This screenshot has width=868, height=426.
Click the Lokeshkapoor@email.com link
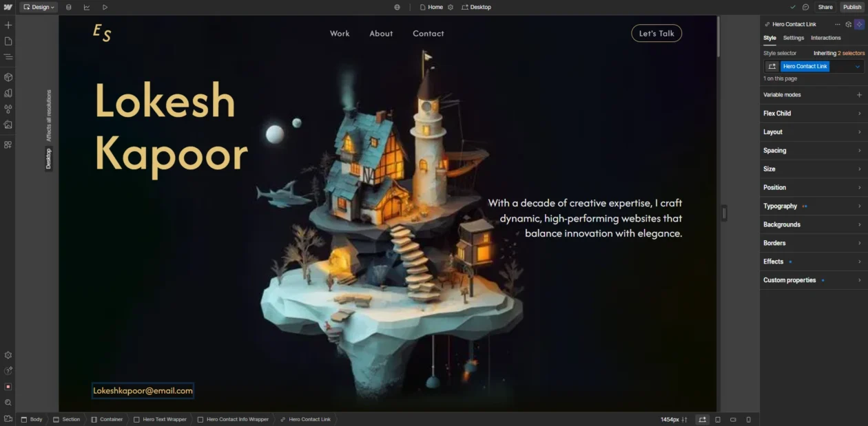[x=143, y=391]
